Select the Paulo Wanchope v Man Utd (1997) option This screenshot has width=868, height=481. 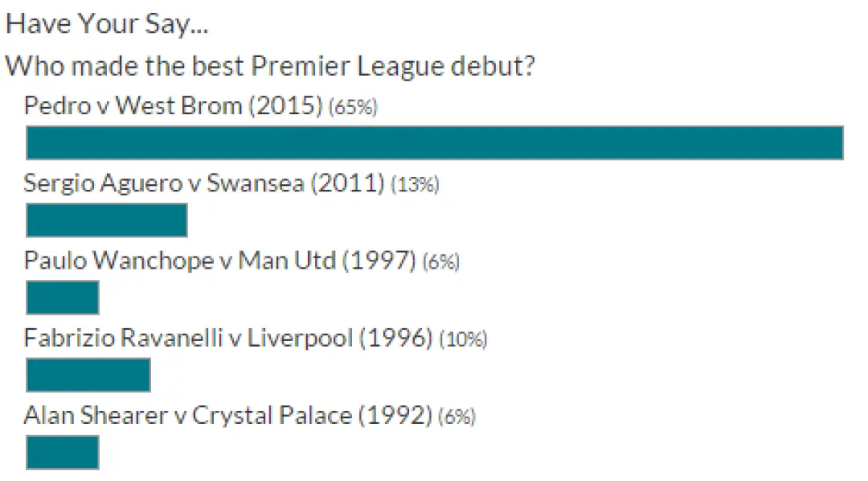(x=219, y=261)
